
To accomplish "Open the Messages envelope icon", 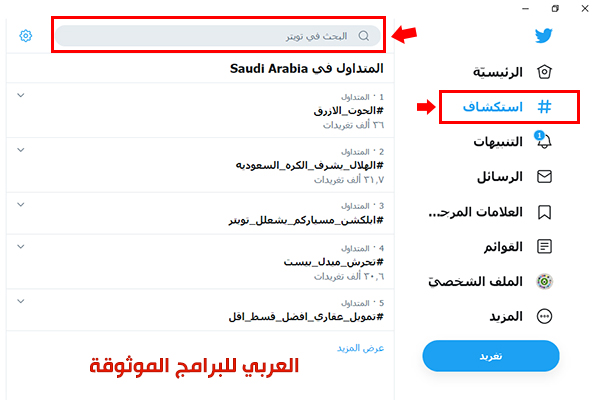I will (x=545, y=177).
